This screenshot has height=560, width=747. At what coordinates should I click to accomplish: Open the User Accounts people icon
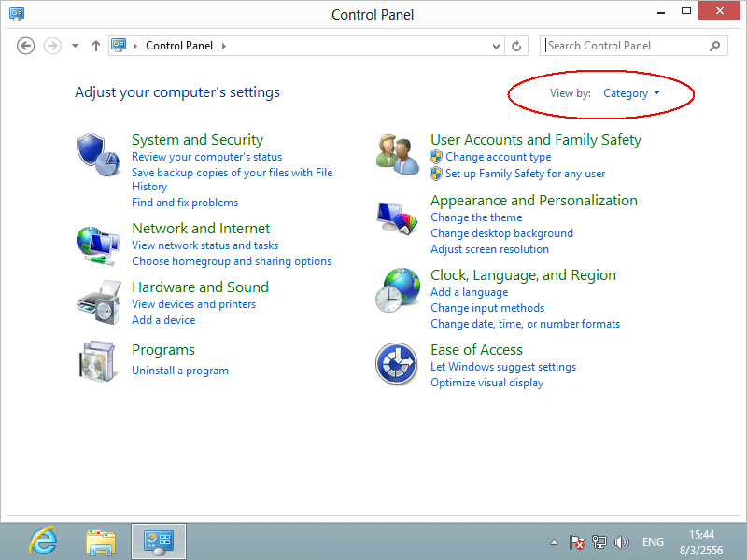click(x=398, y=154)
